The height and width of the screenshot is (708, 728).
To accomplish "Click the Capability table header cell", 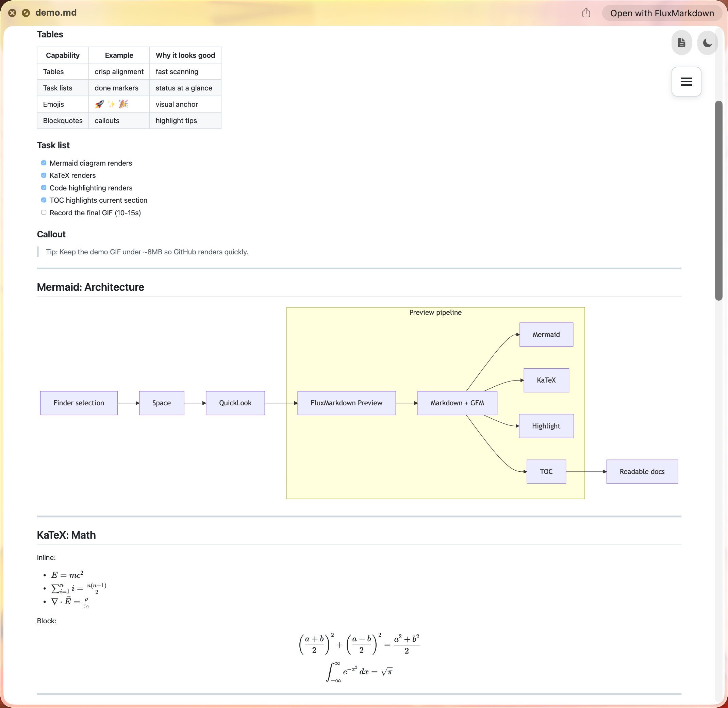I will point(63,55).
